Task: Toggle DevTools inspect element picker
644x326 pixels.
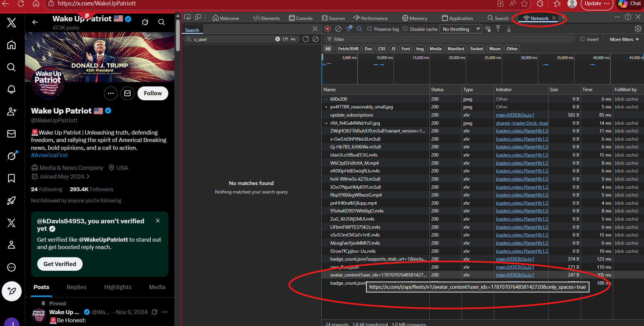Action: tap(188, 17)
